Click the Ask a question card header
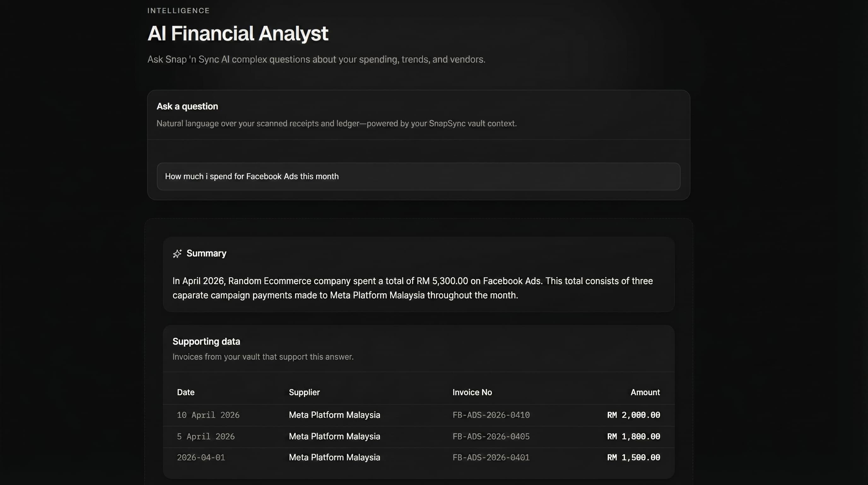The image size is (868, 485). pos(187,106)
